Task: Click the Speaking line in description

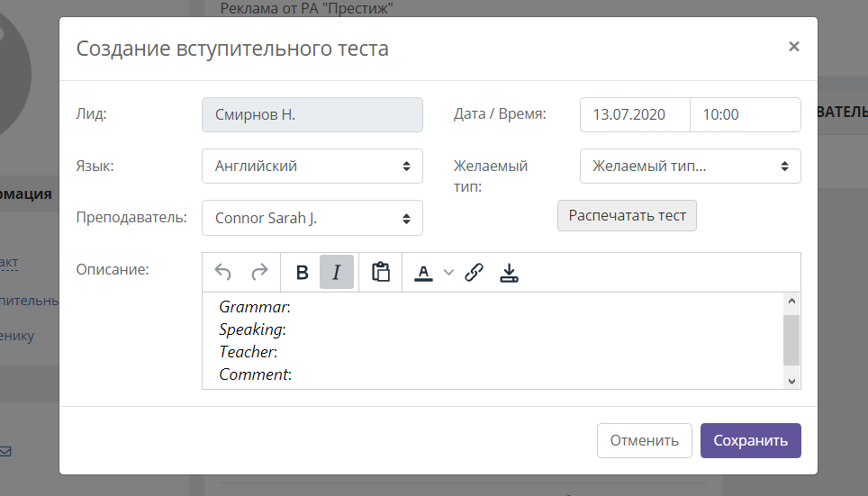Action: tap(252, 329)
